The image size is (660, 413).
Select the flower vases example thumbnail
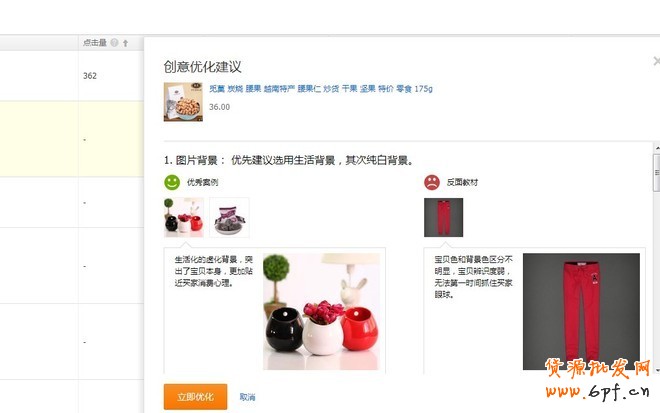coord(184,217)
